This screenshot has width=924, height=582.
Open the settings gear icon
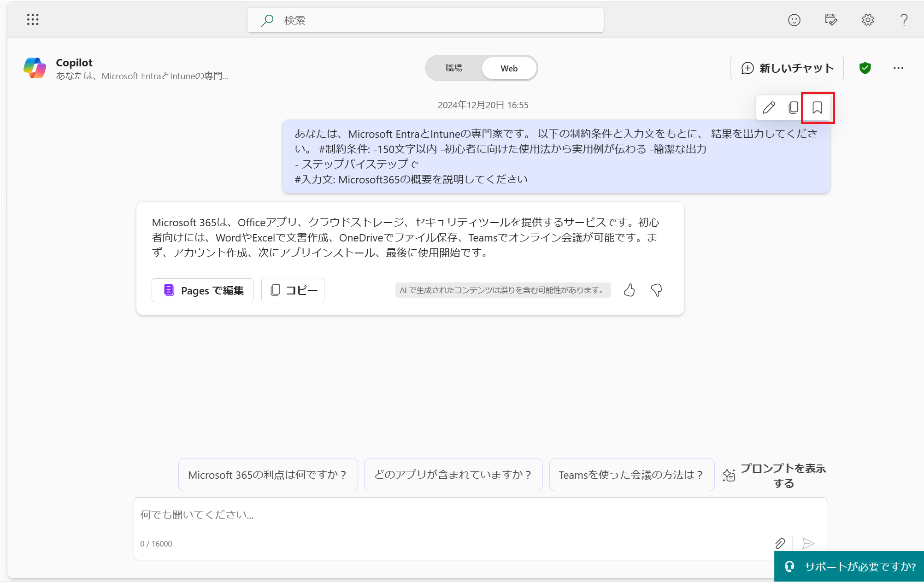click(x=868, y=20)
